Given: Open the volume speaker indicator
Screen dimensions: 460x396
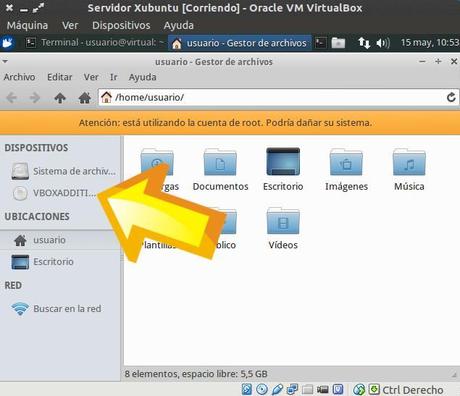Looking at the screenshot, I should [383, 43].
